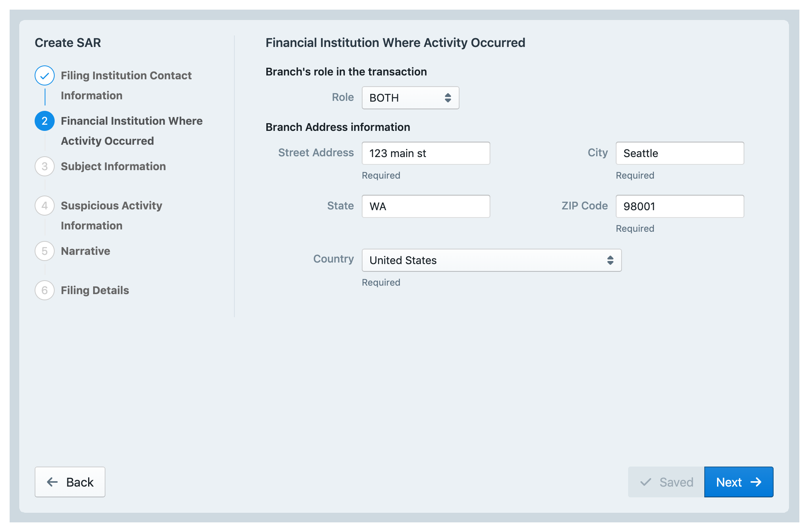Screen dimensions: 809x532
Task: Click the step 4 circle for Suspicious Activity
Action: [x=45, y=206]
